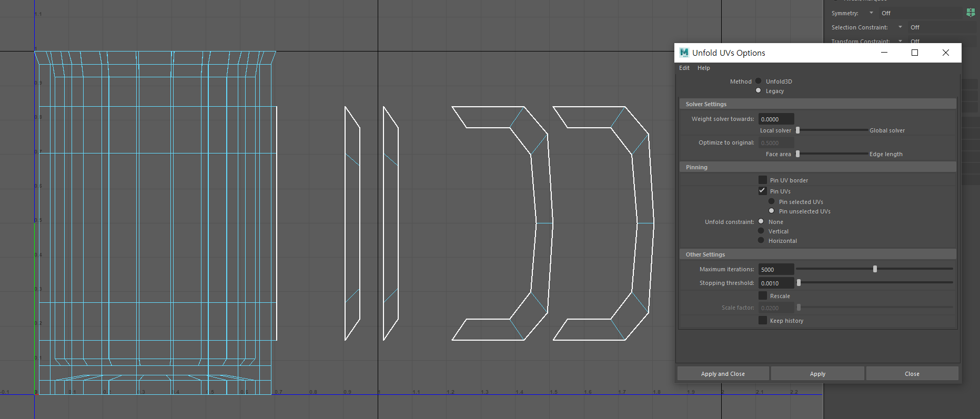Collapse the Solver Settings section header
The width and height of the screenshot is (980, 419).
pos(817,104)
